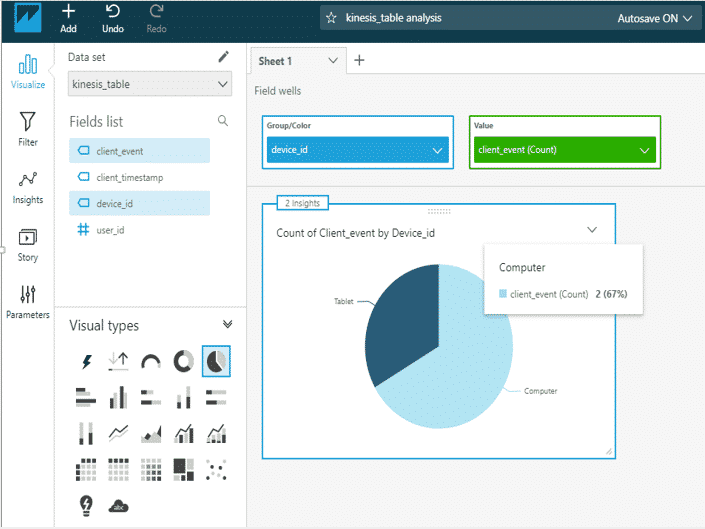The width and height of the screenshot is (705, 529).
Task: Click the Redo button
Action: 156,19
